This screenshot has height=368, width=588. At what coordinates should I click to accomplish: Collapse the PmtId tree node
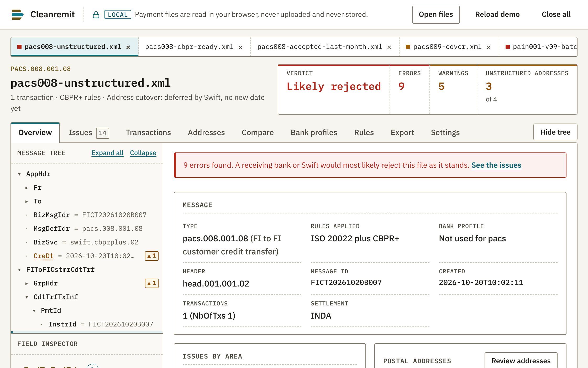click(x=34, y=311)
